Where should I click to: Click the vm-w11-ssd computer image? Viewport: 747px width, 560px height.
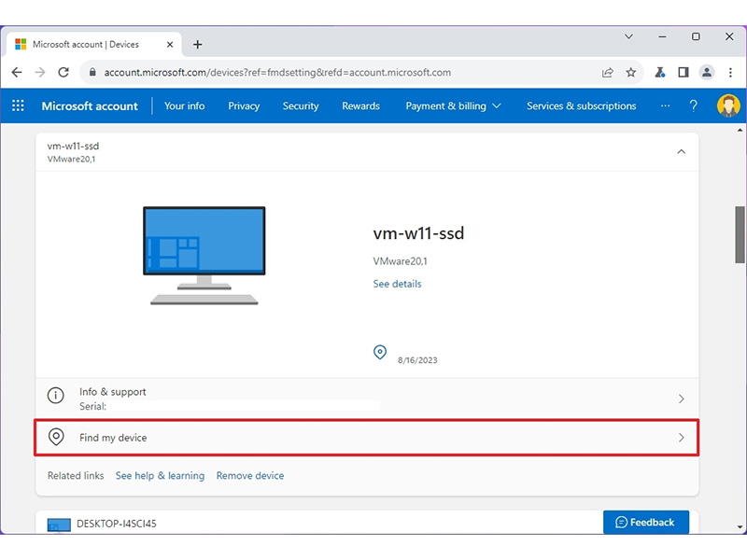(x=204, y=255)
